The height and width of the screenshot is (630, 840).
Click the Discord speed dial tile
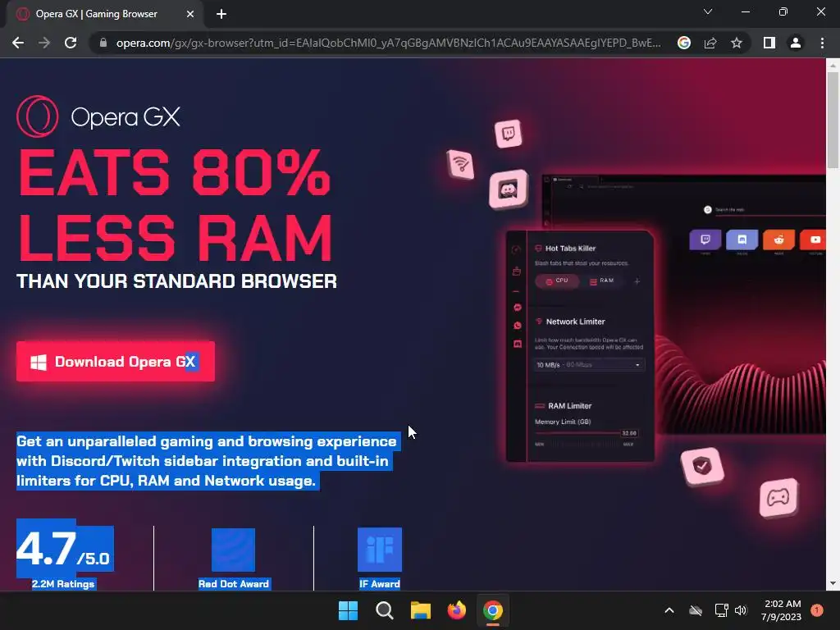pyautogui.click(x=742, y=240)
